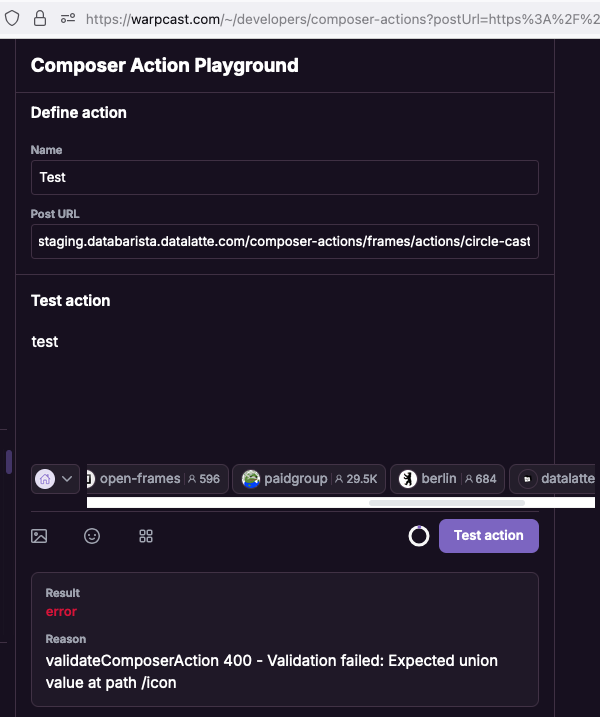Screen dimensions: 600x717
Task: Click the channel list horizontal scrollbar
Action: coord(447,503)
